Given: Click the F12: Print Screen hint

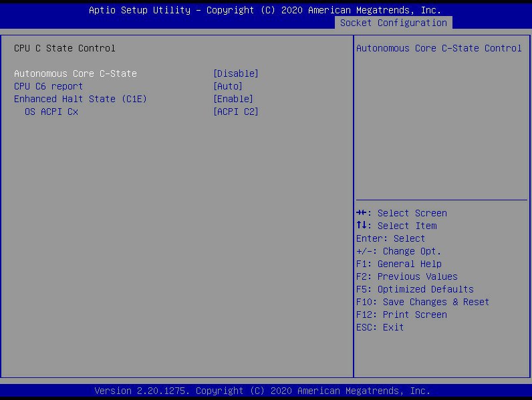Looking at the screenshot, I should pos(402,315).
